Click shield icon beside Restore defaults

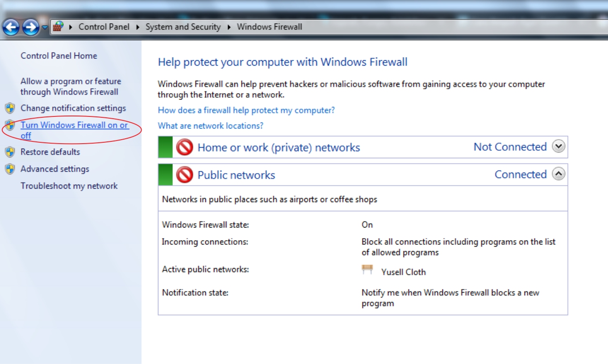click(10, 152)
